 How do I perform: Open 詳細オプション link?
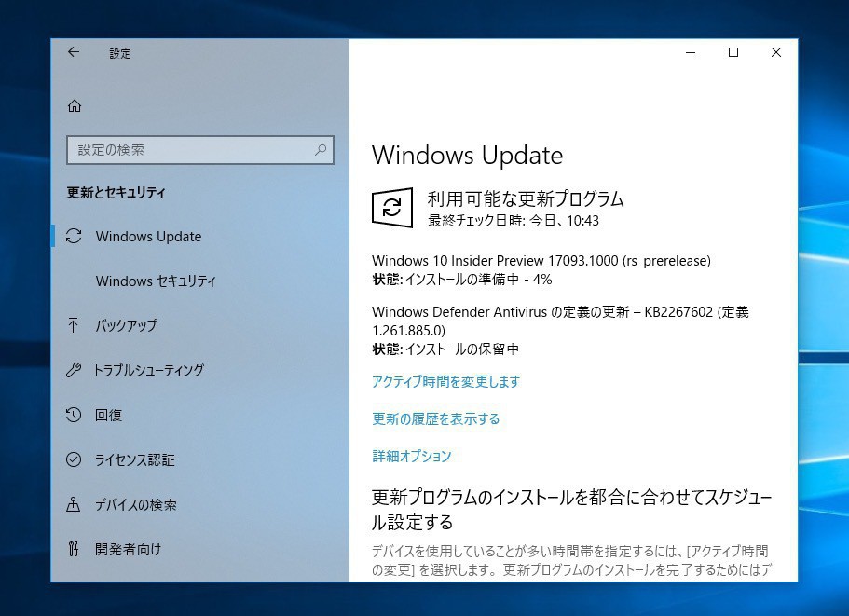coord(412,457)
